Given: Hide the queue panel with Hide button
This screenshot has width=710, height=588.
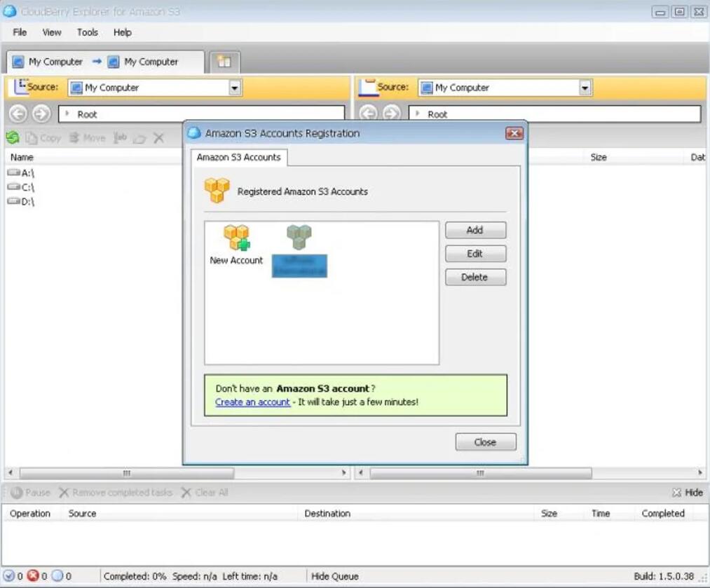Looking at the screenshot, I should pos(688,493).
